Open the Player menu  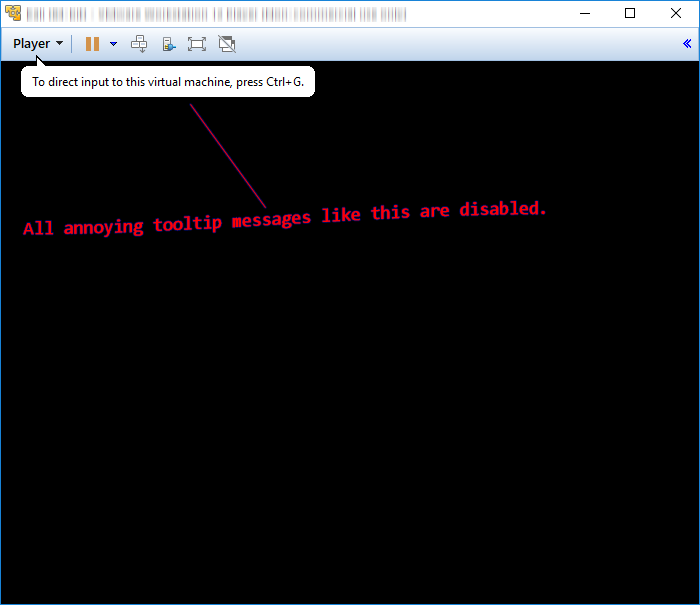(31, 44)
